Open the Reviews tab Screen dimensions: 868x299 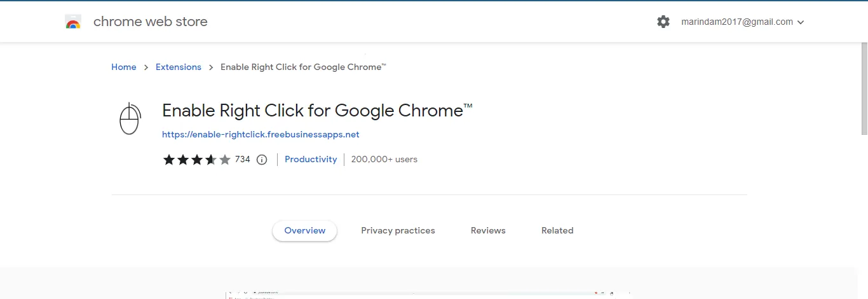pos(488,231)
